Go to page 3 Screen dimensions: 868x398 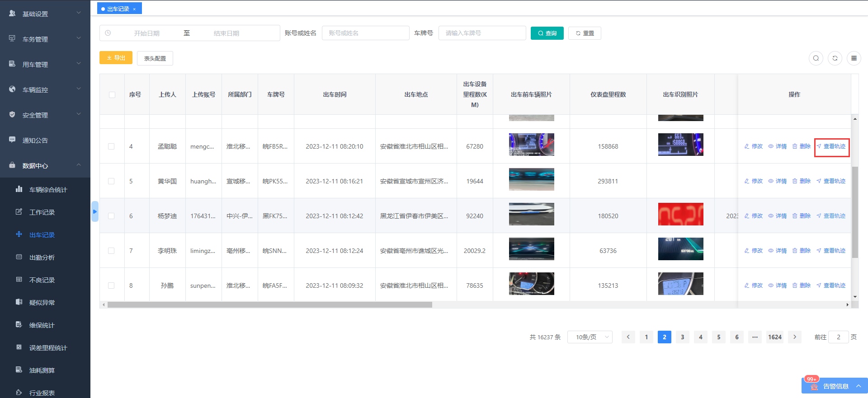pyautogui.click(x=683, y=337)
